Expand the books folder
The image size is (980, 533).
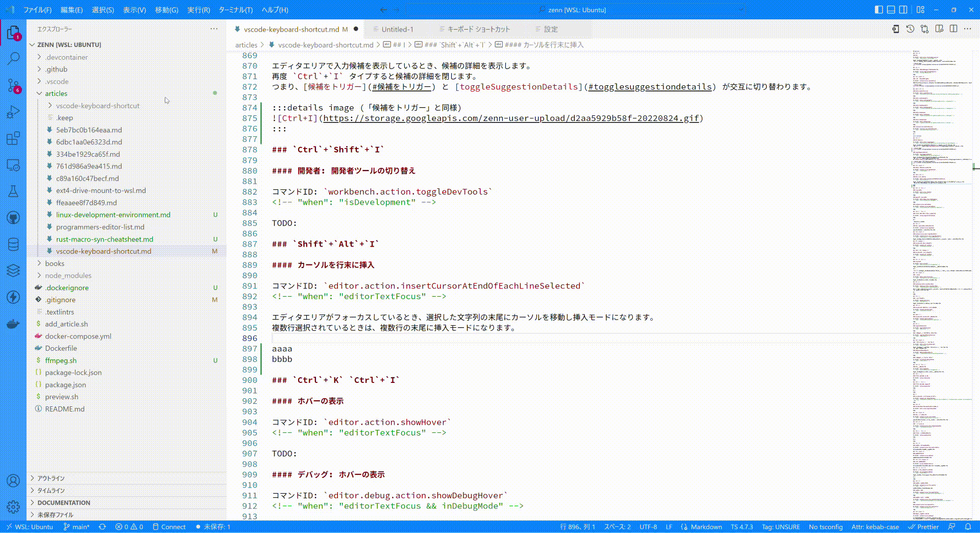click(55, 263)
